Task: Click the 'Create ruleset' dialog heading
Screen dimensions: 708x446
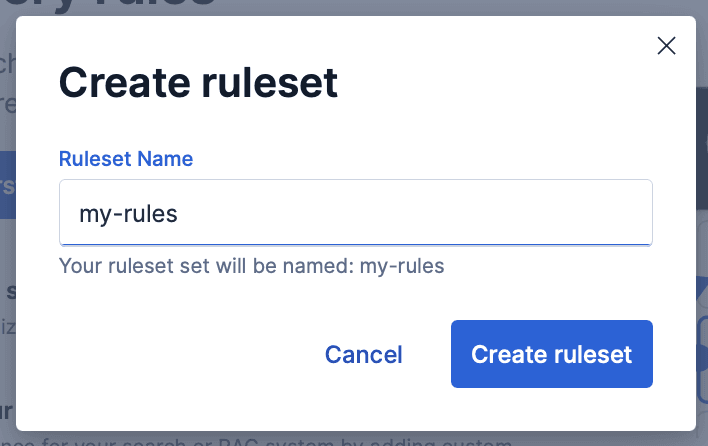Action: pos(199,83)
